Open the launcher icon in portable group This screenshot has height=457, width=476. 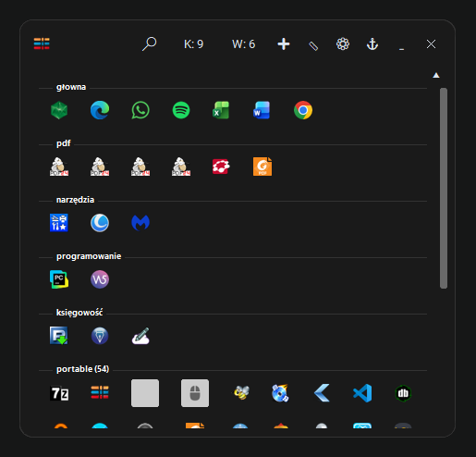click(100, 392)
